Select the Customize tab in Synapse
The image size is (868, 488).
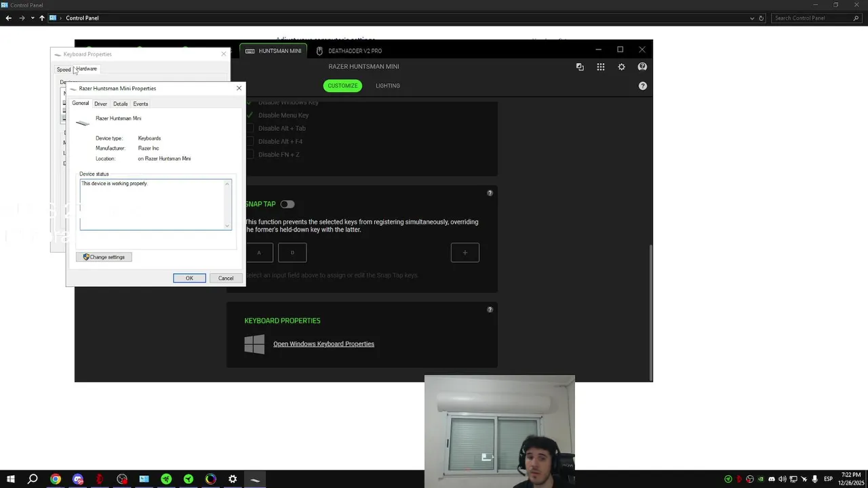coord(342,86)
